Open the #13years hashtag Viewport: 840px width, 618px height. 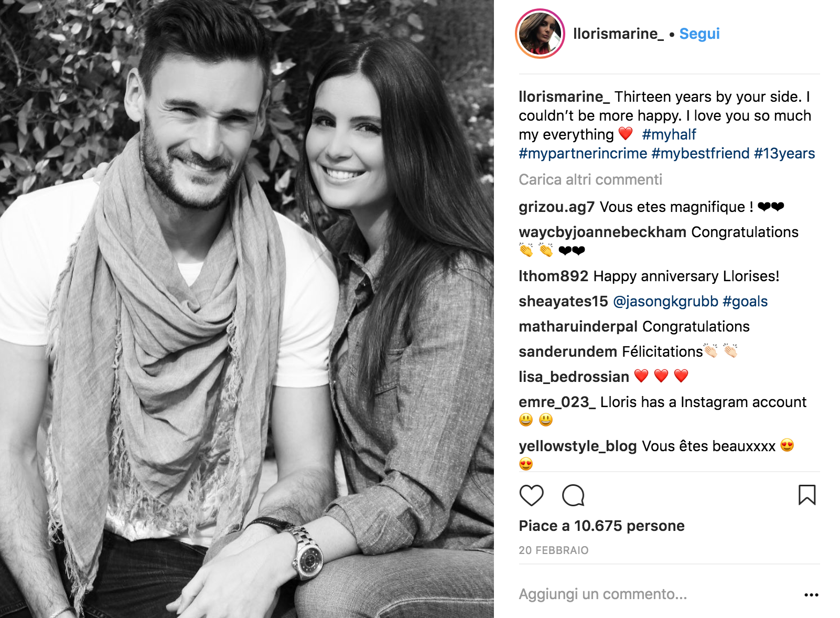click(x=784, y=153)
